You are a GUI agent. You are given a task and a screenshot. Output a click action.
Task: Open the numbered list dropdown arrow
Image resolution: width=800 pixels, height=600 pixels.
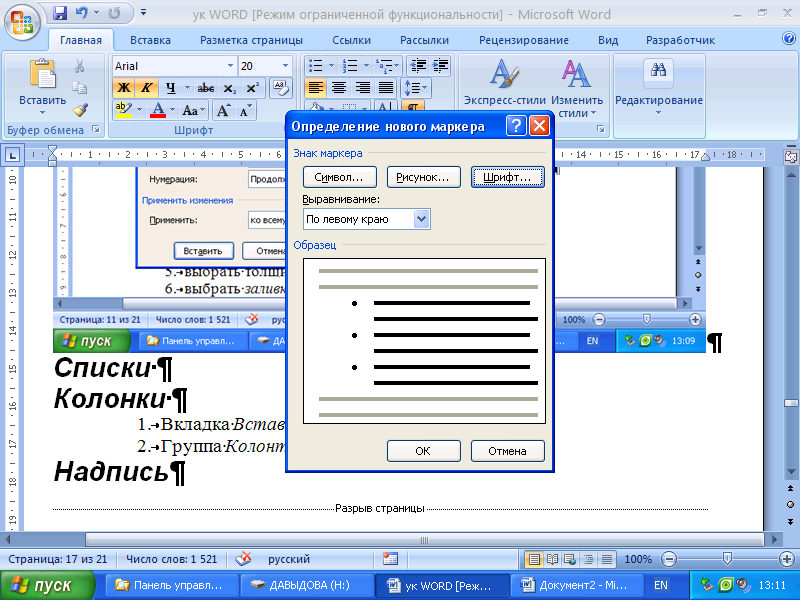(366, 66)
